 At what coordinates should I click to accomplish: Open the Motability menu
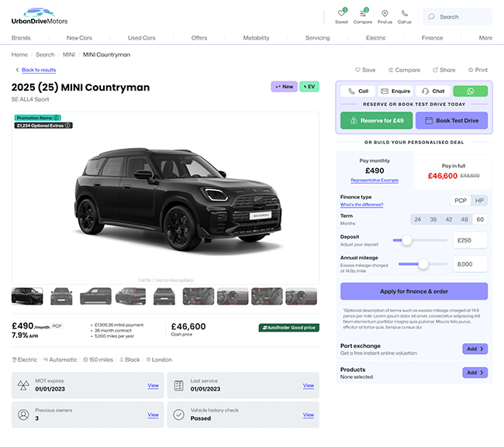(x=256, y=38)
